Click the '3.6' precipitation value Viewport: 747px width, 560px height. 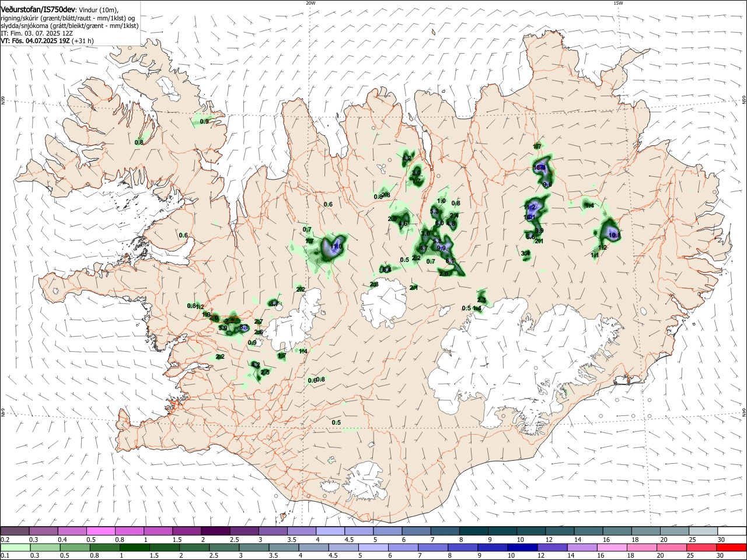click(425, 233)
